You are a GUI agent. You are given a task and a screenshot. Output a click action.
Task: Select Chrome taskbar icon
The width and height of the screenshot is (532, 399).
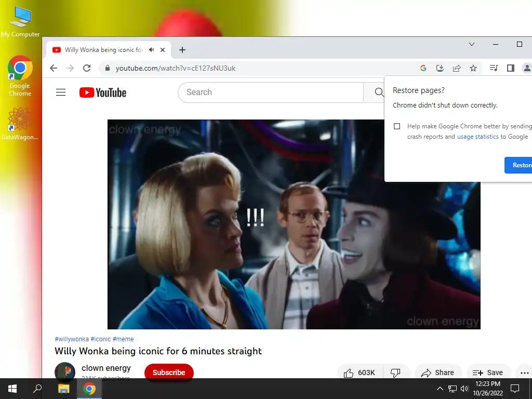click(89, 389)
